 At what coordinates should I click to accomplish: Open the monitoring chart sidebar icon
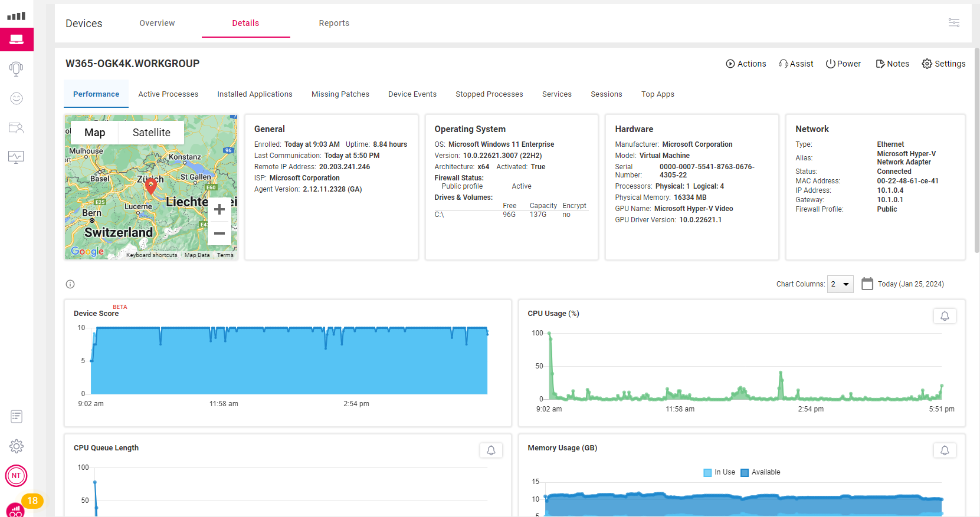pos(17,157)
